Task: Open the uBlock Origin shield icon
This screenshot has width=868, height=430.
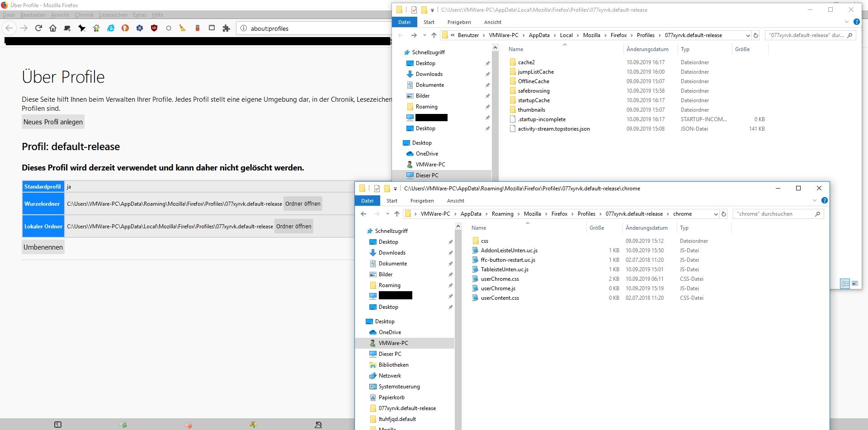Action: coord(154,28)
